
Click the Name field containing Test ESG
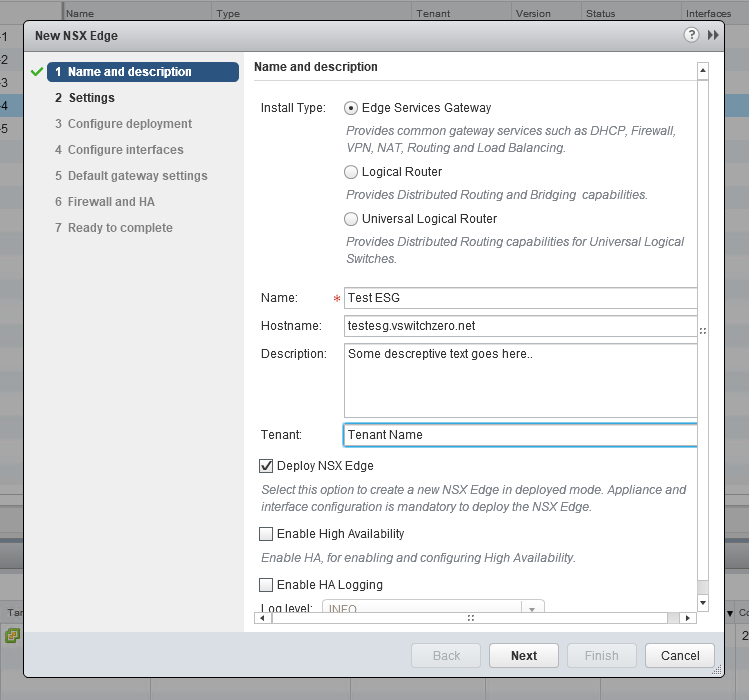[520, 298]
